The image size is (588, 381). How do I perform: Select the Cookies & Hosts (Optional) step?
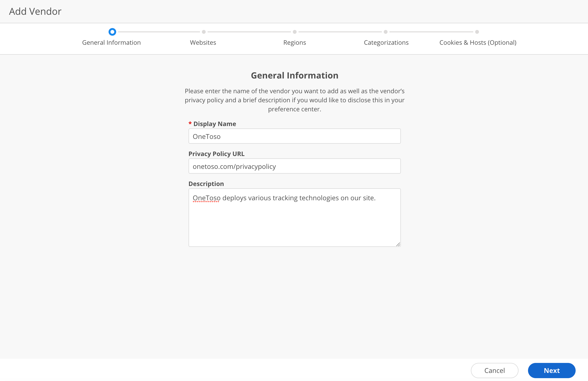[x=478, y=42]
